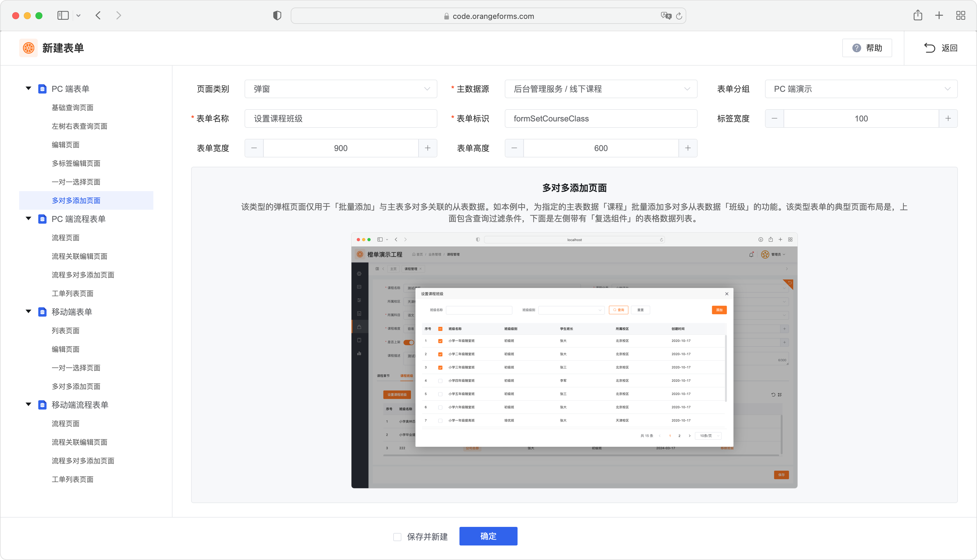
Task: Go forward with browser forward arrow
Action: 119,15
